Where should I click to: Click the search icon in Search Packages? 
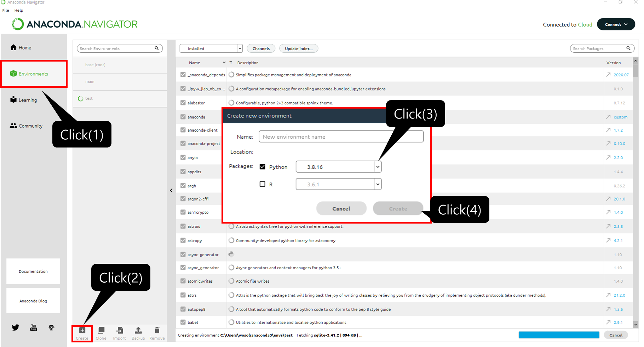coord(628,48)
